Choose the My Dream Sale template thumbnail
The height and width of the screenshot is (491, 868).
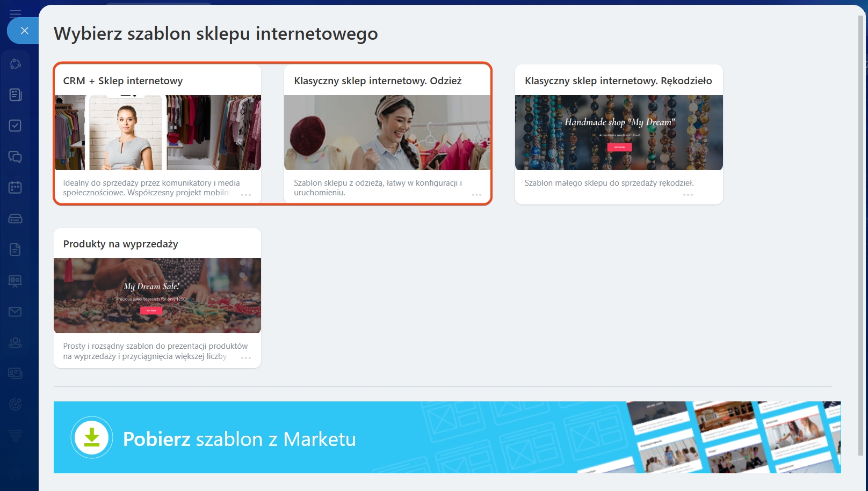click(157, 296)
